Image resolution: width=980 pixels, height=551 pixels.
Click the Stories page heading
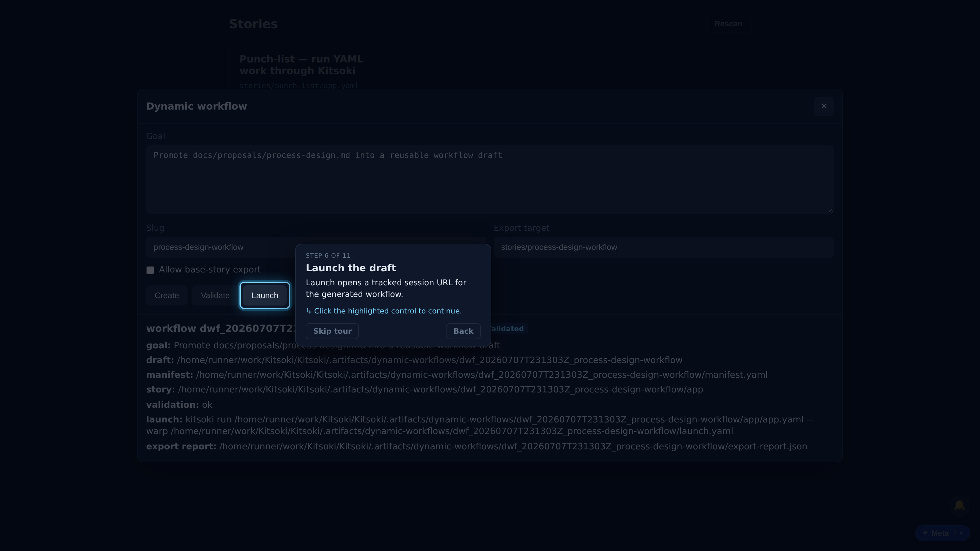click(253, 24)
